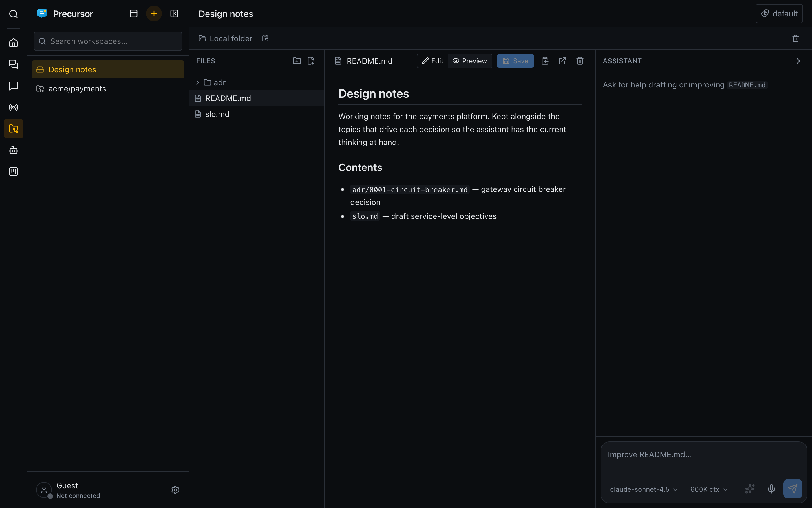812x508 pixels.
Task: Open slo.md in the file tree
Action: pyautogui.click(x=257, y=114)
